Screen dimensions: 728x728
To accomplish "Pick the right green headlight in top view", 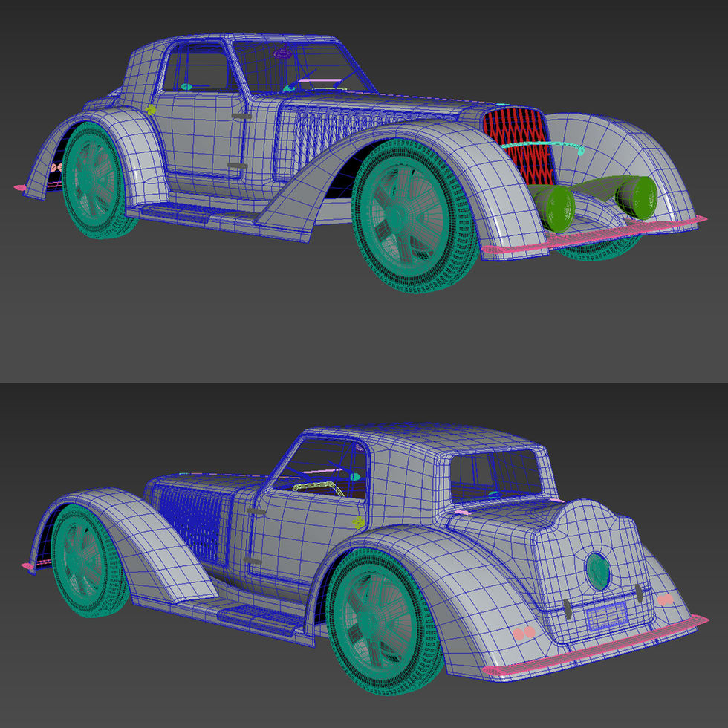I will 638,197.
